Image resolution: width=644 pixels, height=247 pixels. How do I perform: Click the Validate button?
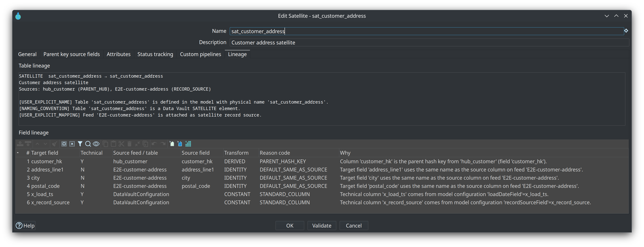click(x=322, y=225)
